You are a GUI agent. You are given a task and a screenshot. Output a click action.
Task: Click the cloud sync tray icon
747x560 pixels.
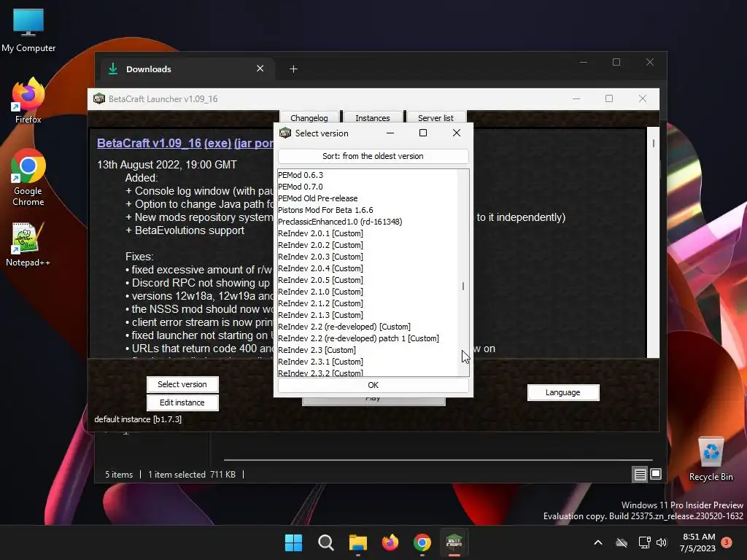tap(622, 542)
